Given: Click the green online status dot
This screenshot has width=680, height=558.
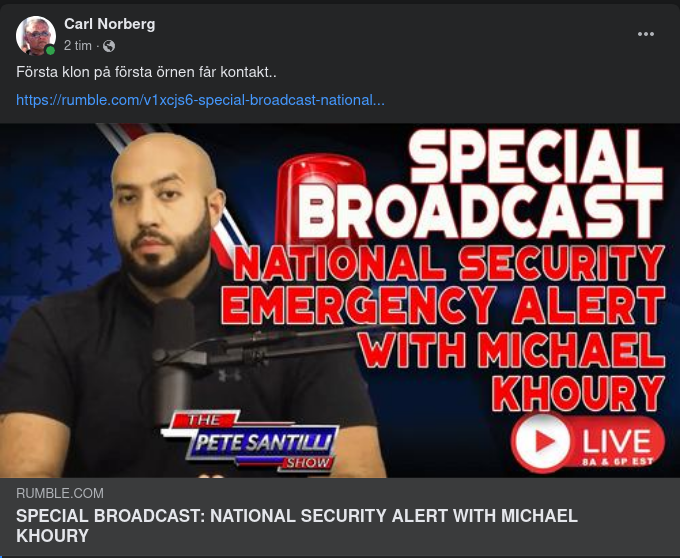Looking at the screenshot, I should [x=50, y=50].
